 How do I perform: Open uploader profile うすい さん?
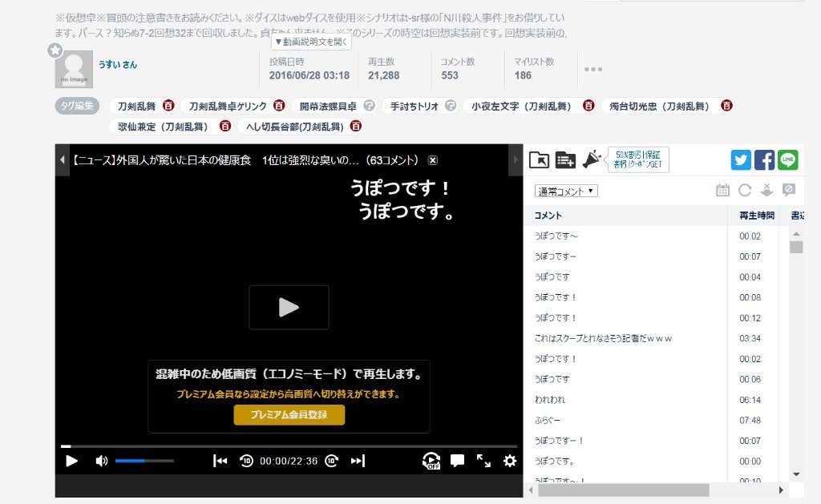click(118, 64)
